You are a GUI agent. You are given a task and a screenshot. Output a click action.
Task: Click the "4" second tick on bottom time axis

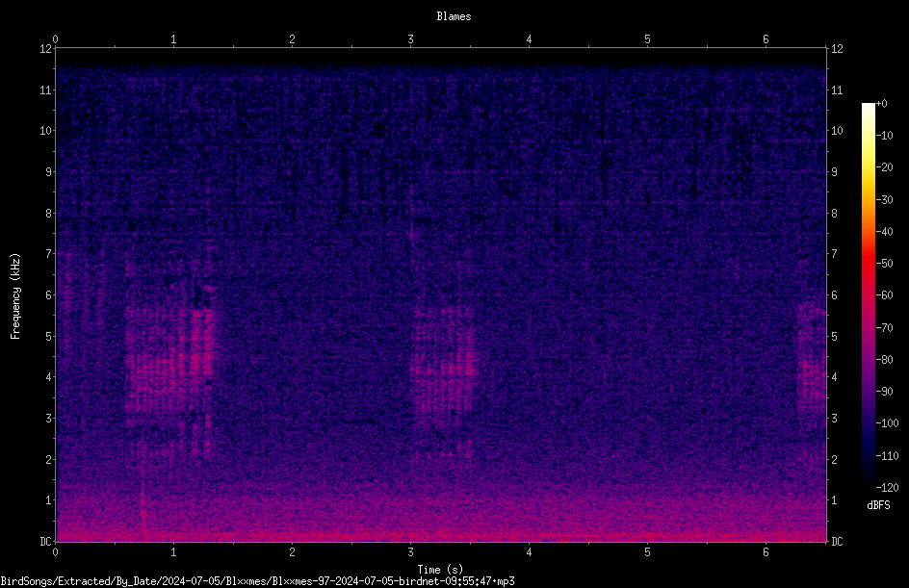pos(529,552)
